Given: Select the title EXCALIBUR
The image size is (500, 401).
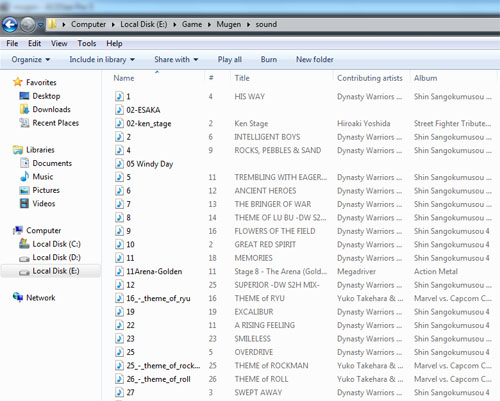Looking at the screenshot, I should pyautogui.click(x=254, y=312).
